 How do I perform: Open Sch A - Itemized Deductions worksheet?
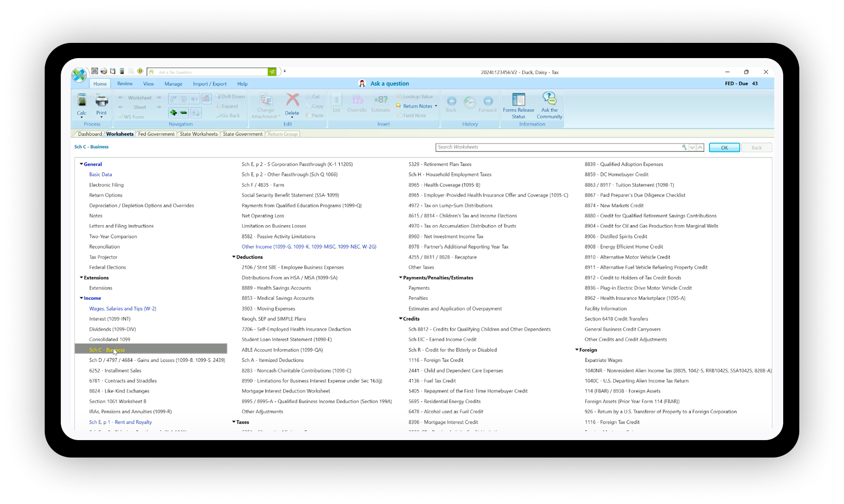pyautogui.click(x=273, y=360)
